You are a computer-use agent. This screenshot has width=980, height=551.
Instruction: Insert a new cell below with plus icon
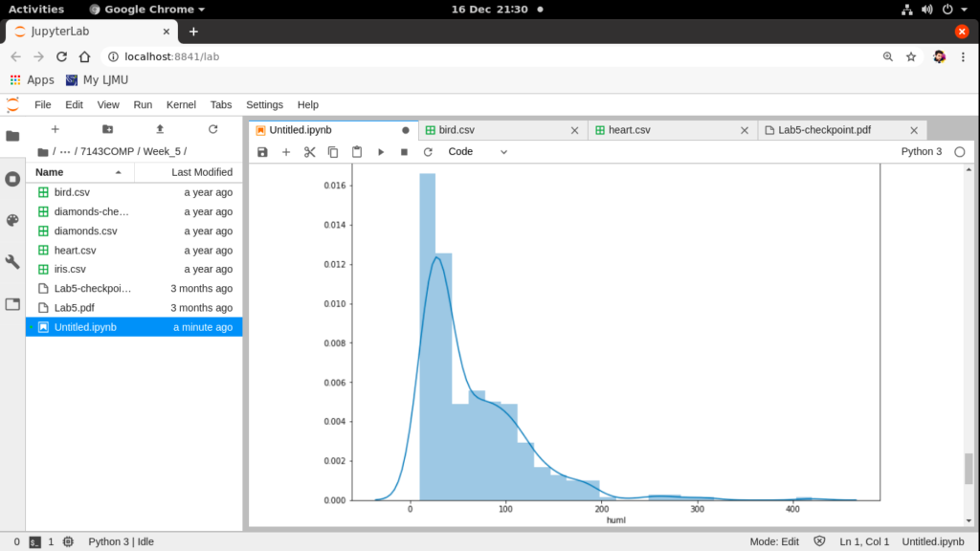pos(285,152)
